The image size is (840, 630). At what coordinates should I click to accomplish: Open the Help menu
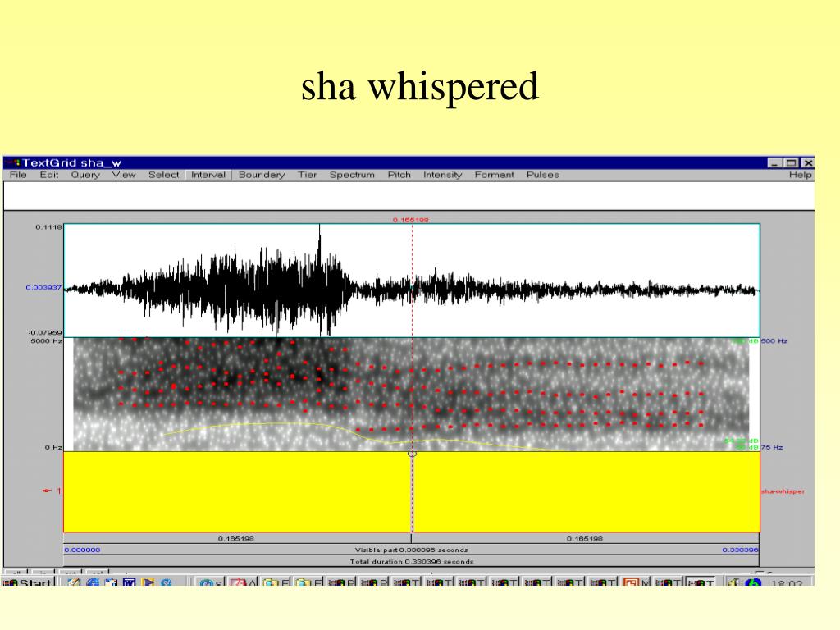pos(801,175)
